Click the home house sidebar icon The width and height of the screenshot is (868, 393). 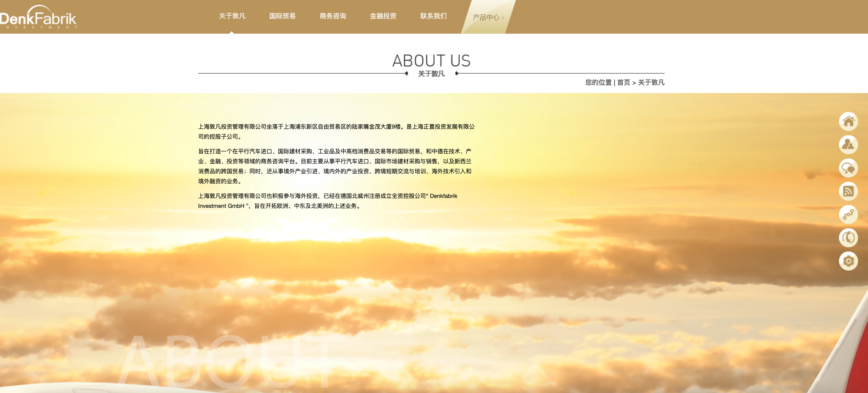(x=848, y=121)
